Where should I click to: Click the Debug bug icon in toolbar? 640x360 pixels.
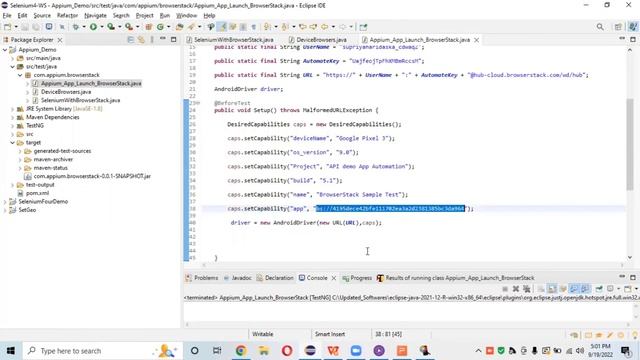click(76, 27)
